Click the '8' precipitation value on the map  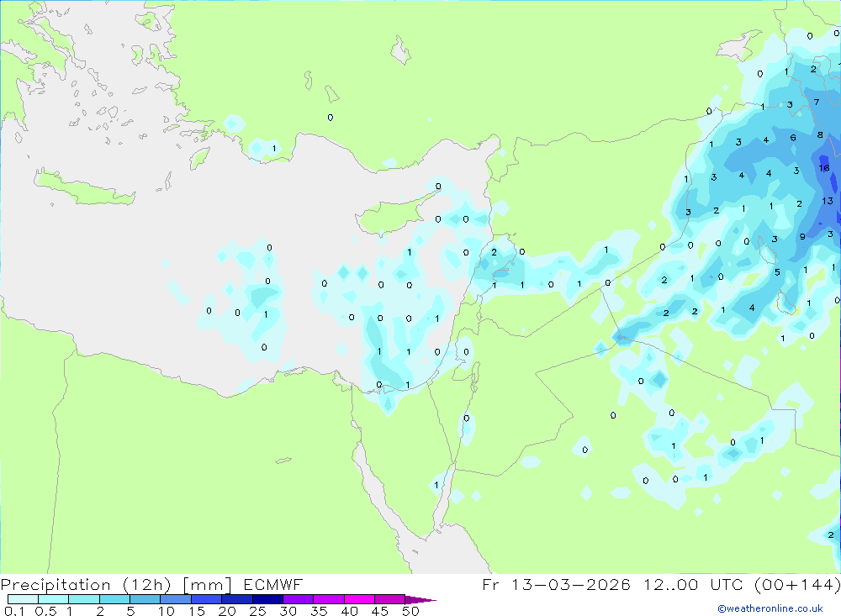820,135
